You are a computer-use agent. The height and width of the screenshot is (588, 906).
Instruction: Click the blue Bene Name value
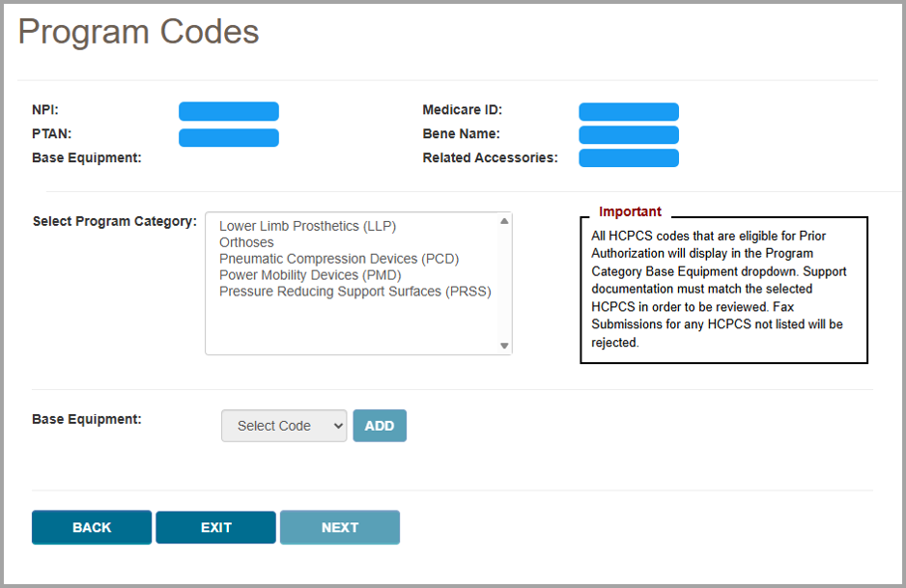(629, 134)
